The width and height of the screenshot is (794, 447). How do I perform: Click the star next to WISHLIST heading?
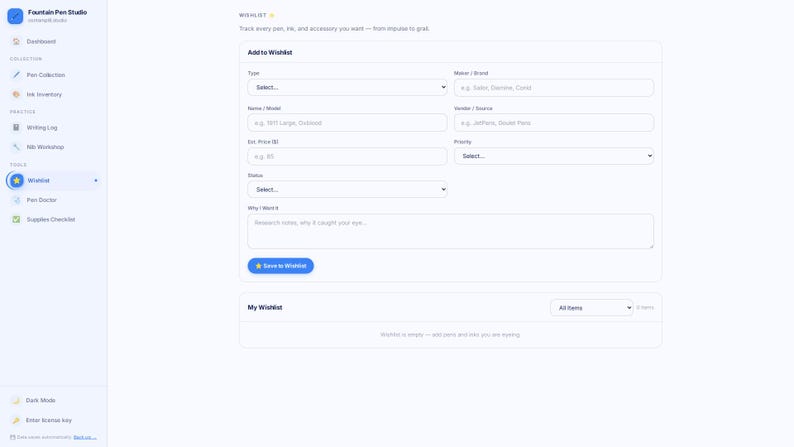[x=271, y=15]
